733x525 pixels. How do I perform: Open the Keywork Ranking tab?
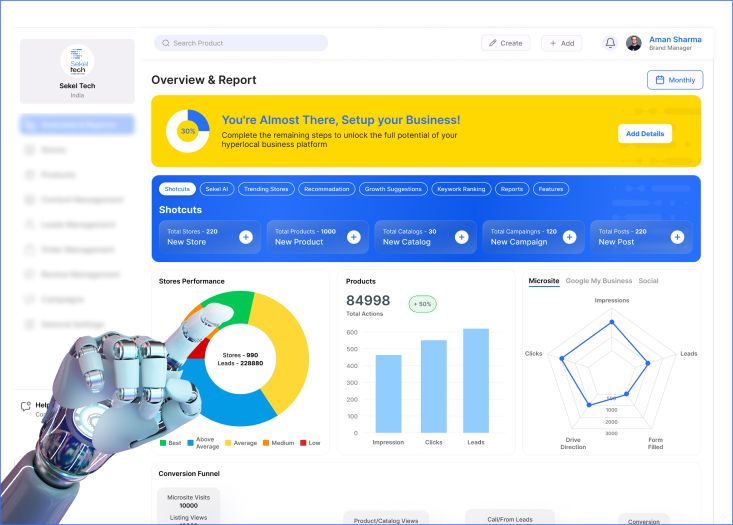(461, 189)
